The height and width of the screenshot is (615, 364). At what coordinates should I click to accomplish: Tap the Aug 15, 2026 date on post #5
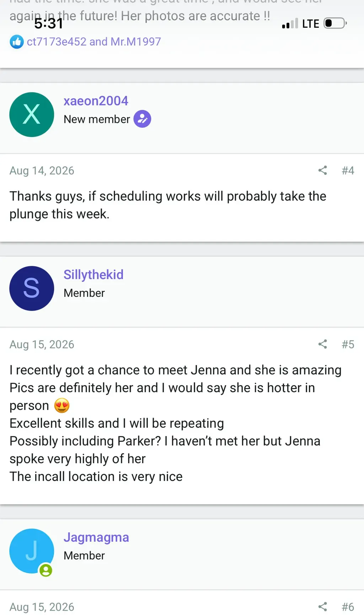point(42,345)
